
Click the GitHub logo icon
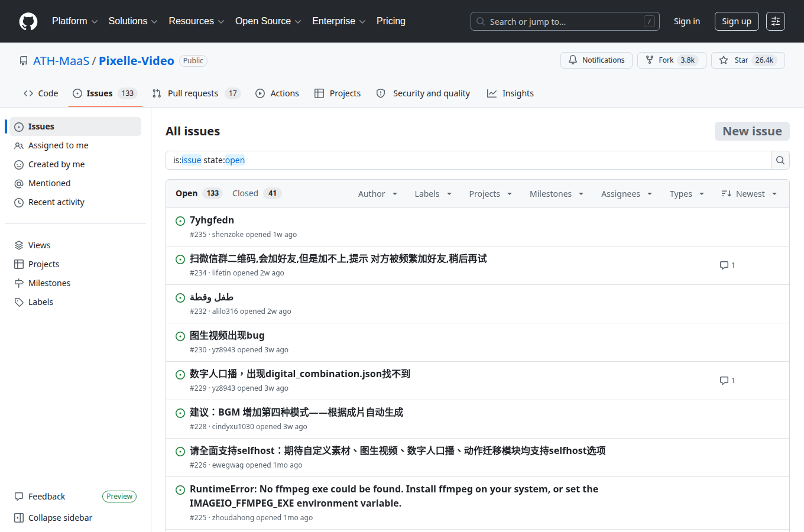(28, 21)
